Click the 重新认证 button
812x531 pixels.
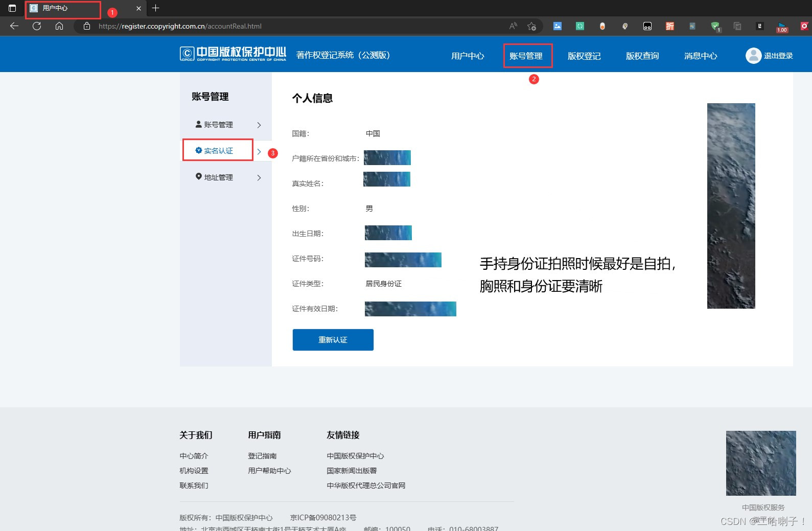pos(333,340)
